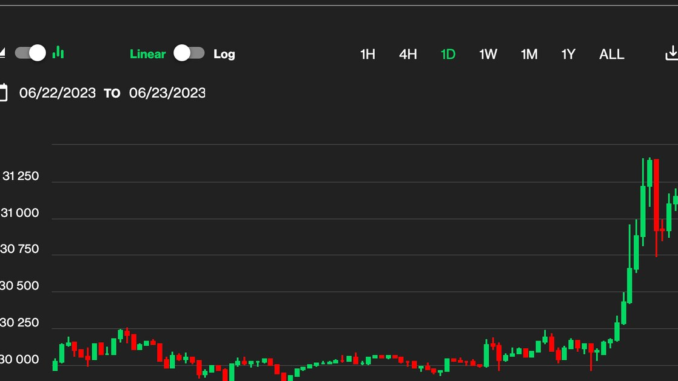Select the 4H timeframe

408,54
